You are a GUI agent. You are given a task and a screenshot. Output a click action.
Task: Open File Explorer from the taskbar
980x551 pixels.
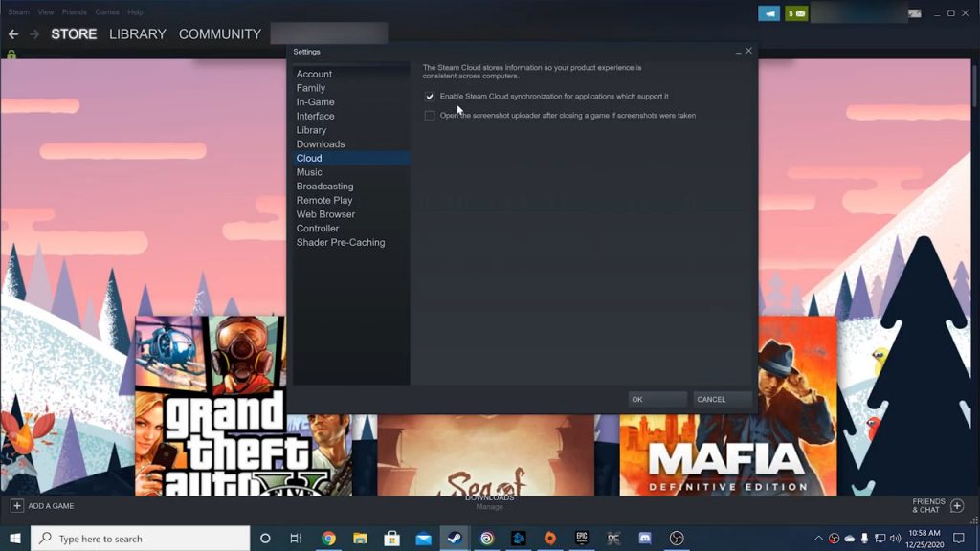click(x=360, y=538)
